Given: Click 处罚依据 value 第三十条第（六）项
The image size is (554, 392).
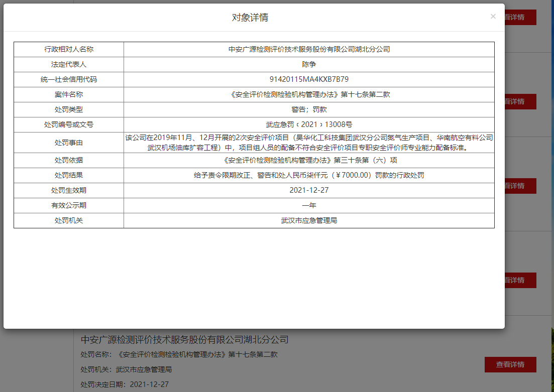Looking at the screenshot, I should click(x=309, y=161).
